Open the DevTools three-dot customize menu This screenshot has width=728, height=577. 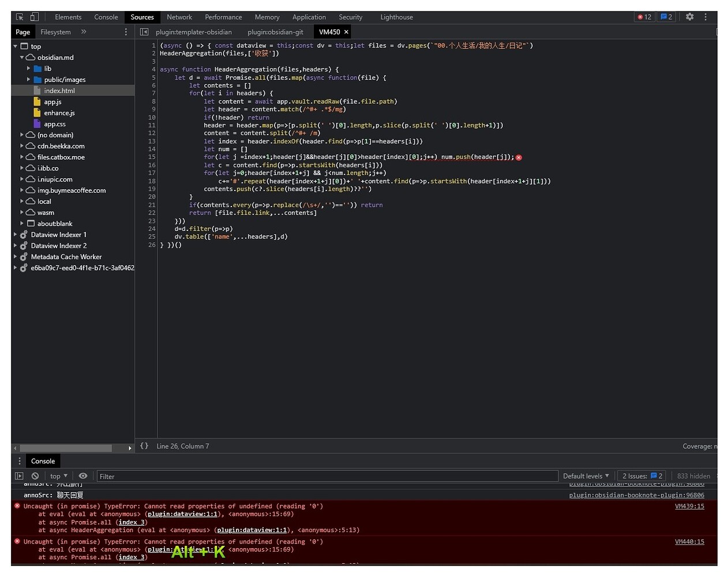706,17
